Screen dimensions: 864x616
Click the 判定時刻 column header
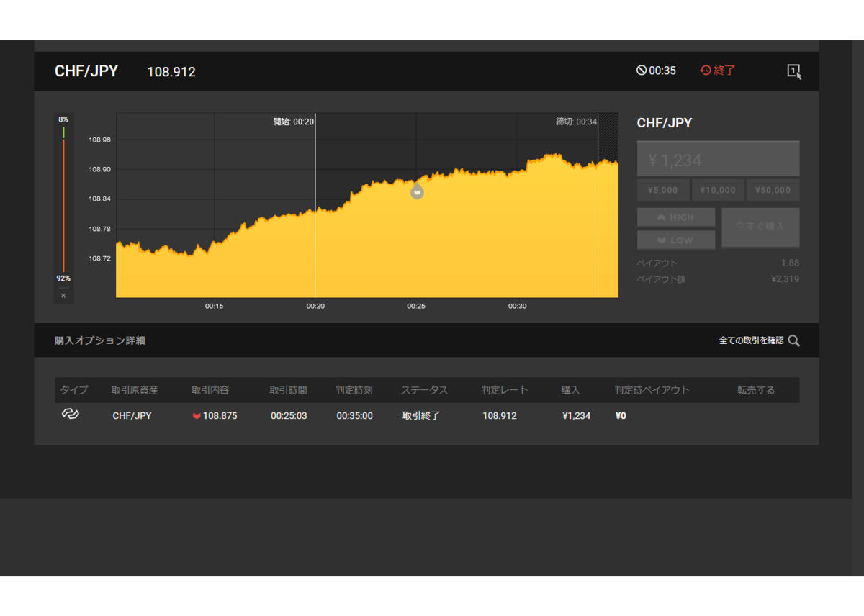click(x=354, y=390)
